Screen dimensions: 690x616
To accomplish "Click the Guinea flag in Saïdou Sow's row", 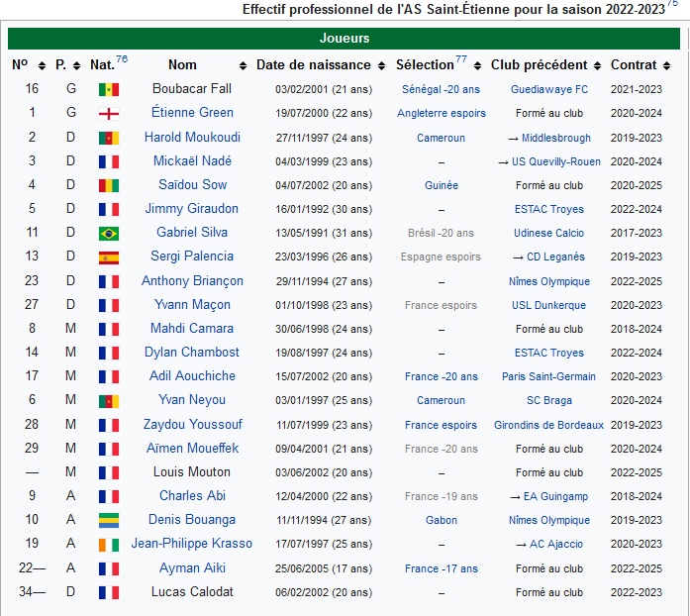I will click(108, 185).
